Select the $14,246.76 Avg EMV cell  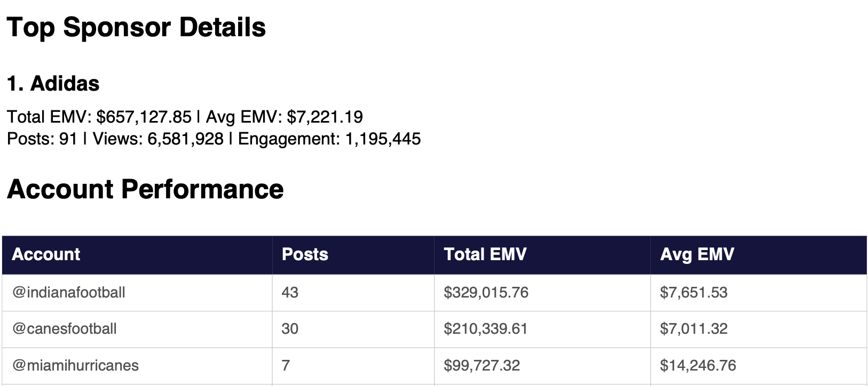pyautogui.click(x=698, y=365)
